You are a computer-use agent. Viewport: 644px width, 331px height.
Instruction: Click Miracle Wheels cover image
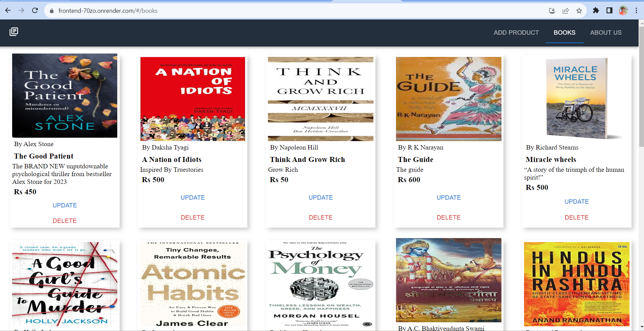pos(577,99)
